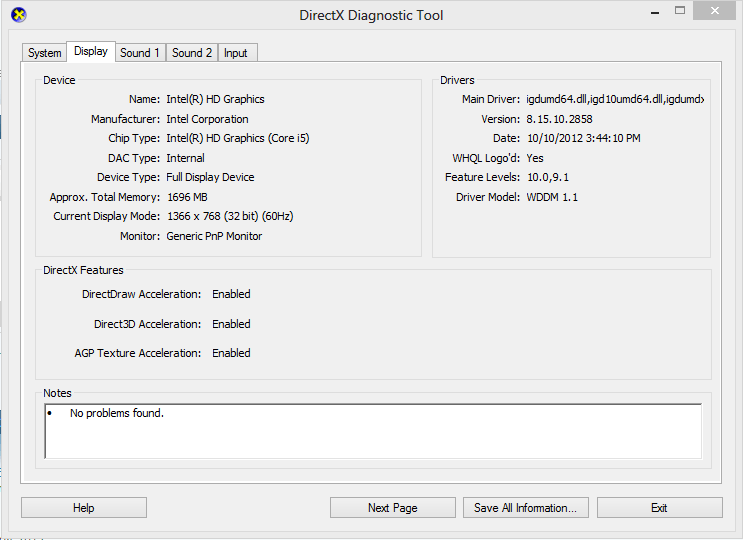Click DirectDraw Acceleration 'Enabled' value

(231, 294)
